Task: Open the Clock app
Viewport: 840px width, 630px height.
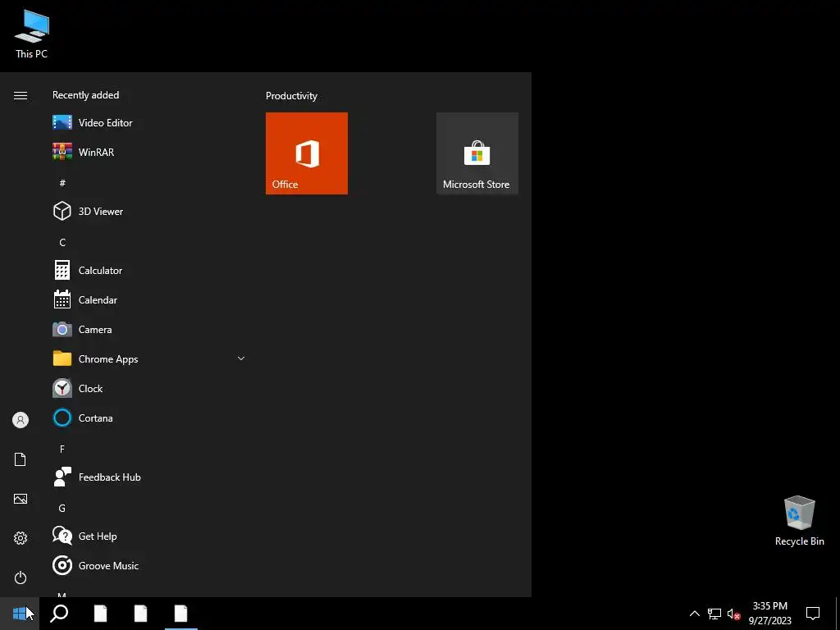Action: (x=148, y=388)
